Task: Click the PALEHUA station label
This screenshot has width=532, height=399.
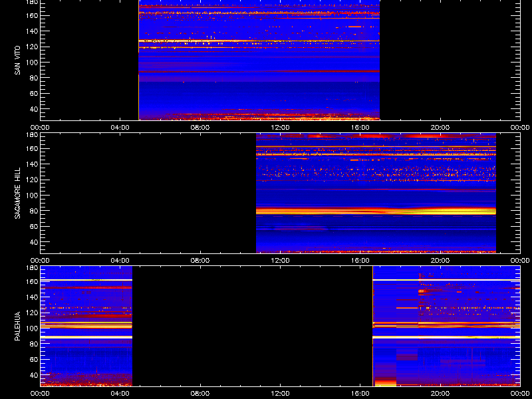Action: point(17,326)
